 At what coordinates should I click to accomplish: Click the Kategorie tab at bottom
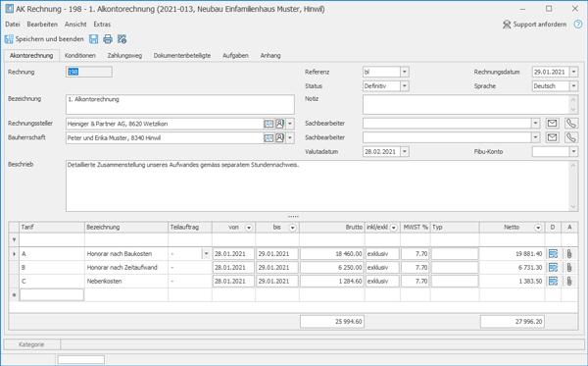[31, 344]
